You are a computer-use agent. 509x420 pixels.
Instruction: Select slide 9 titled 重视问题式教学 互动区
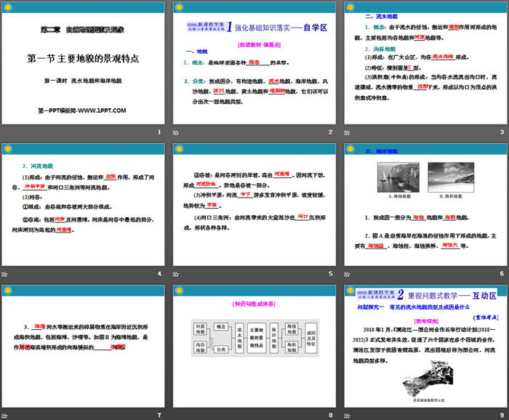425,345
